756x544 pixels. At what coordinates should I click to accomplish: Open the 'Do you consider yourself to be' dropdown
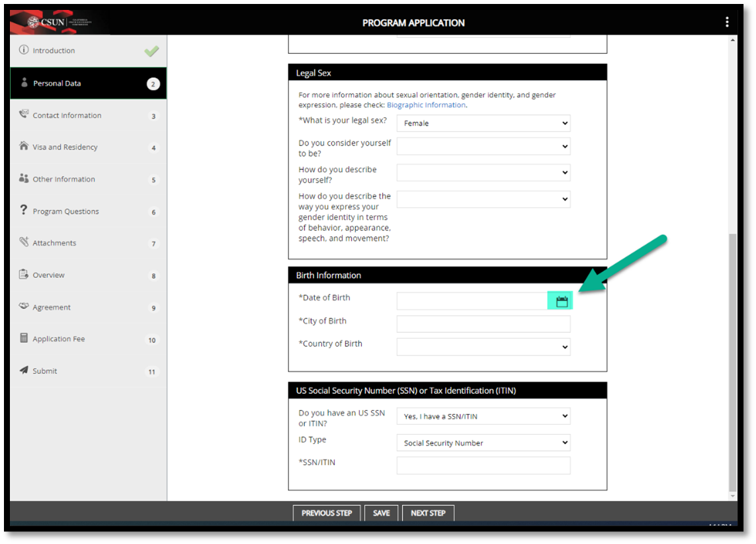tap(483, 146)
